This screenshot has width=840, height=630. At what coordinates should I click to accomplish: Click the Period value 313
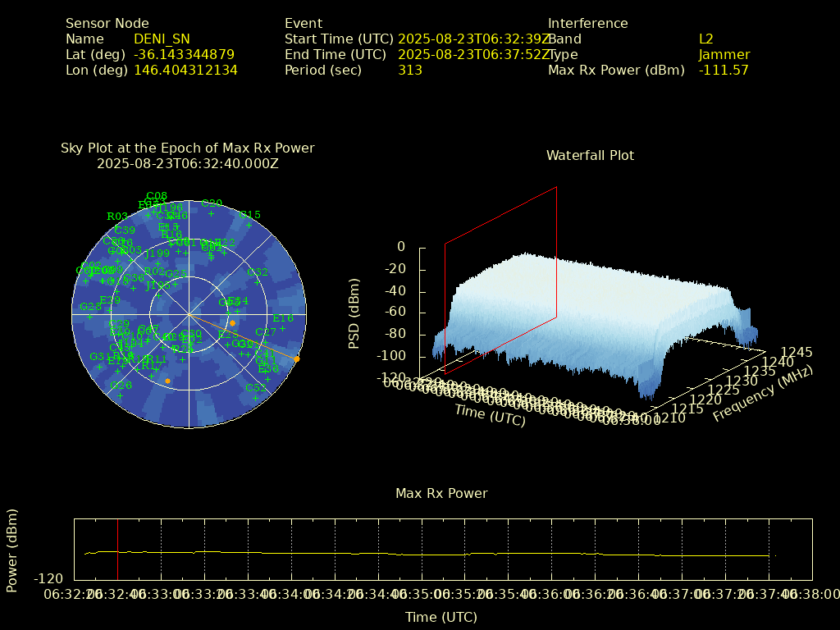pyautogui.click(x=410, y=70)
